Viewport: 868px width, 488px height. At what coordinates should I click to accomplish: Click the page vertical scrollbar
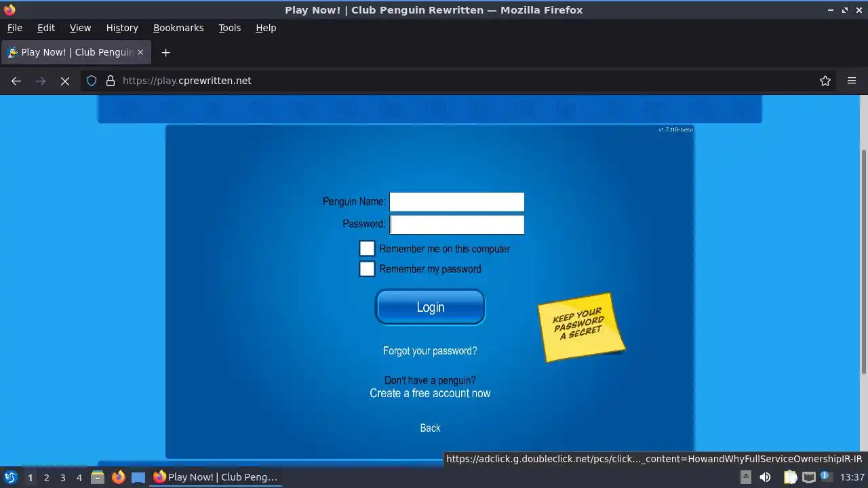tap(863, 261)
